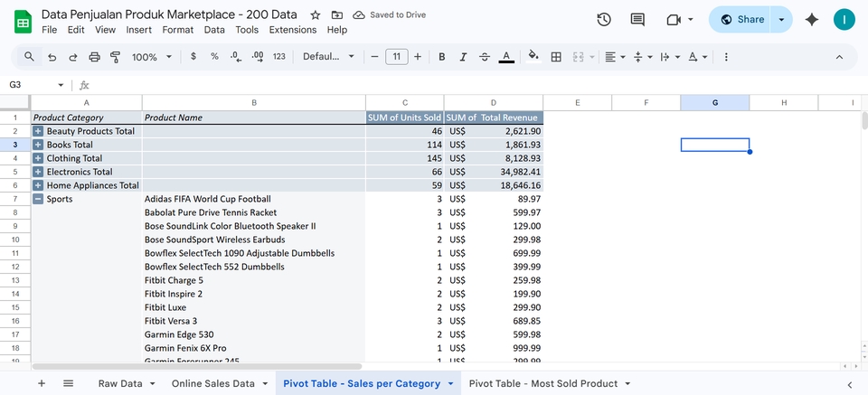Click the merge cells icon
Screen dimensions: 868x395
579,56
